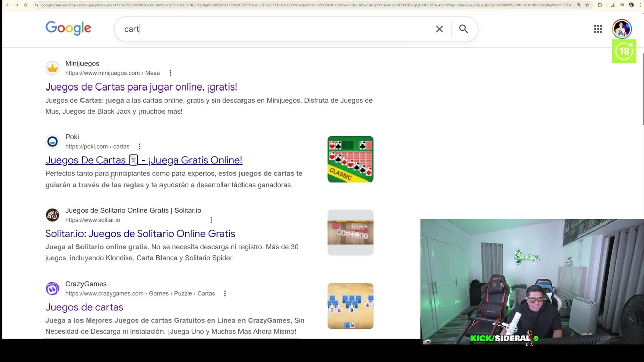The height and width of the screenshot is (362, 644).
Task: Click the "Minijuegos" site name text
Action: (82, 63)
